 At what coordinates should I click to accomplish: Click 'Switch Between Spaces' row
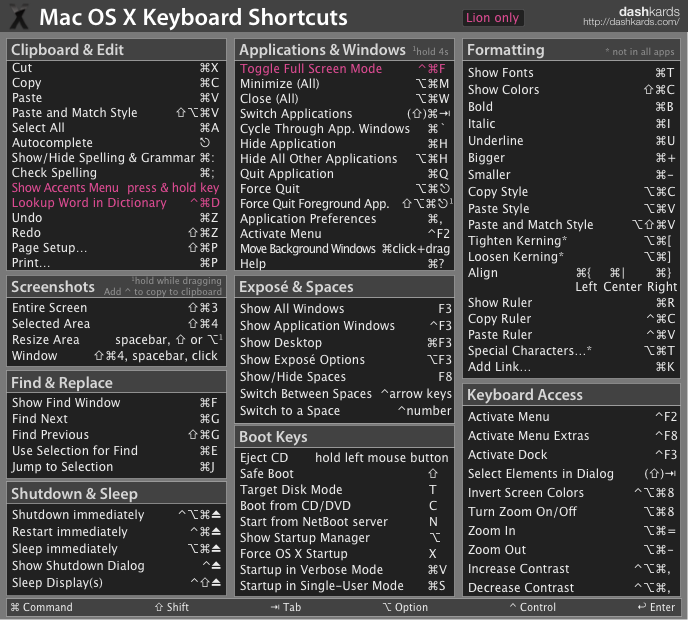(x=344, y=394)
